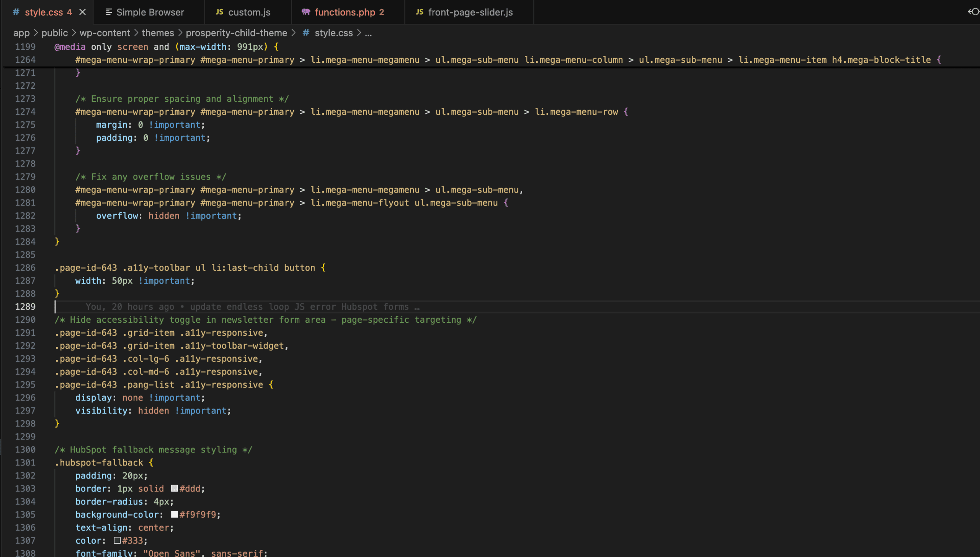Image resolution: width=980 pixels, height=557 pixels.
Task: Switch to the custom.js tab
Action: click(x=249, y=12)
